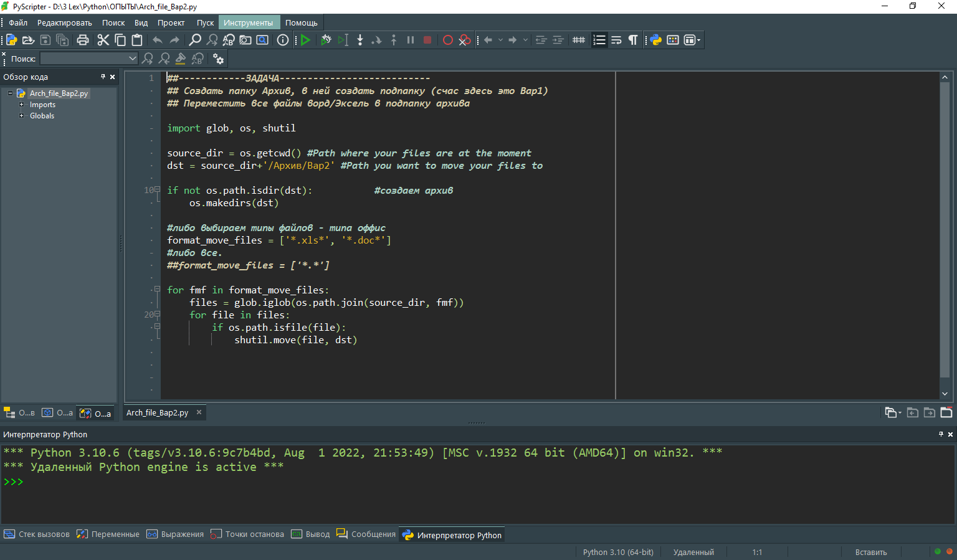Click the Python interpreter logo toolbar icon
Image resolution: width=957 pixels, height=560 pixels.
point(656,40)
